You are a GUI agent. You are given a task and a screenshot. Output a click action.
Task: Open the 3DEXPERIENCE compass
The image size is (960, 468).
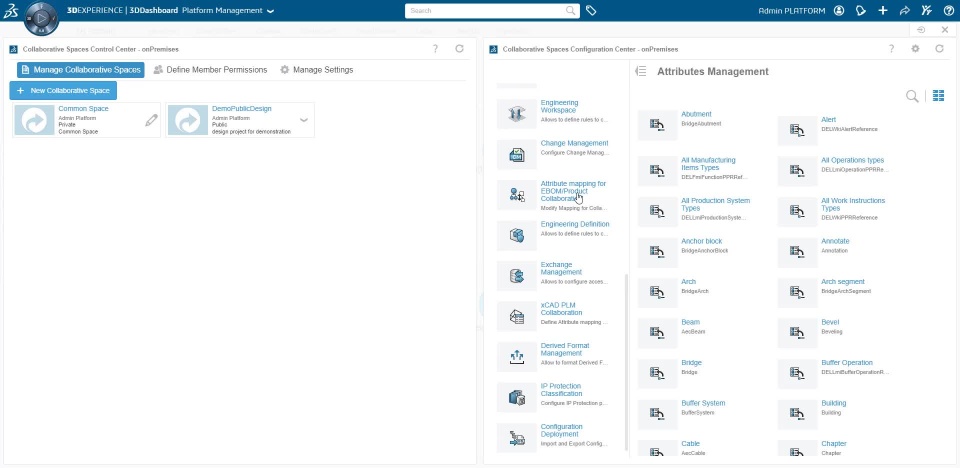pos(41,18)
